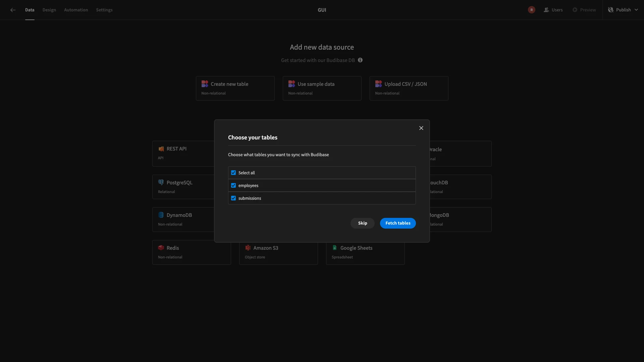Click the Redis data source label
Screen dimensions: 644x362
pos(173,248)
